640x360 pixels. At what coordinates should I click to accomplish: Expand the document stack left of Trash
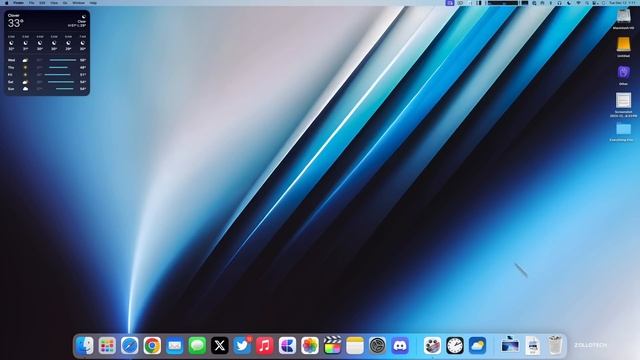point(533,346)
